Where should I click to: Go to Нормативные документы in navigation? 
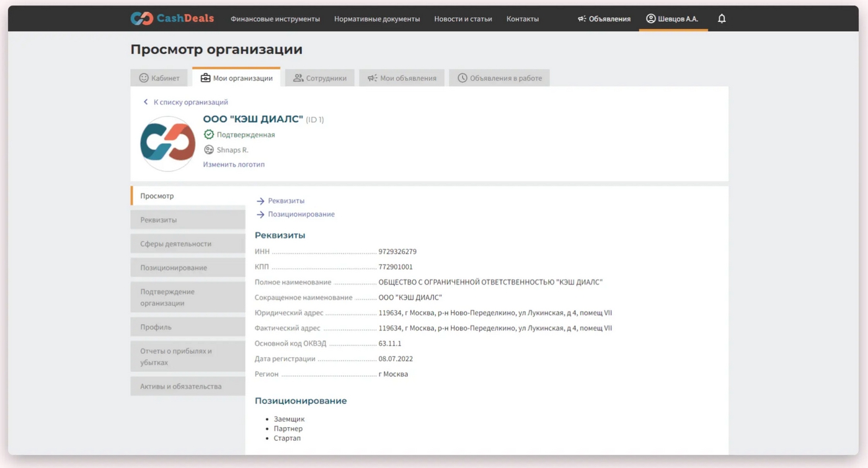[x=377, y=19]
